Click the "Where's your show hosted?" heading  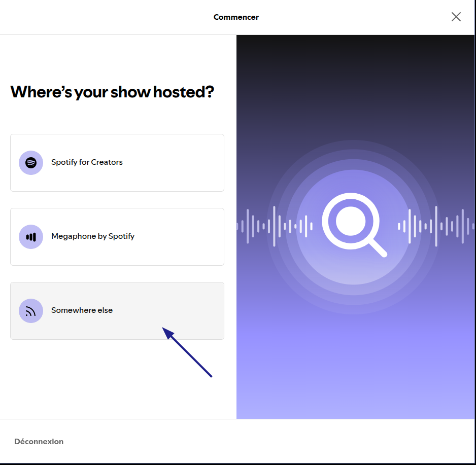pos(112,92)
